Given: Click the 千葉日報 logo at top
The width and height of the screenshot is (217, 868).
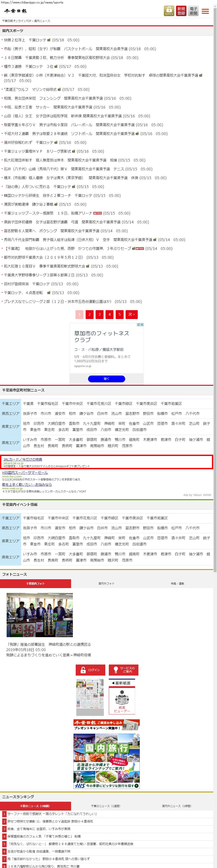Looking at the screenshot, I should (15, 11).
